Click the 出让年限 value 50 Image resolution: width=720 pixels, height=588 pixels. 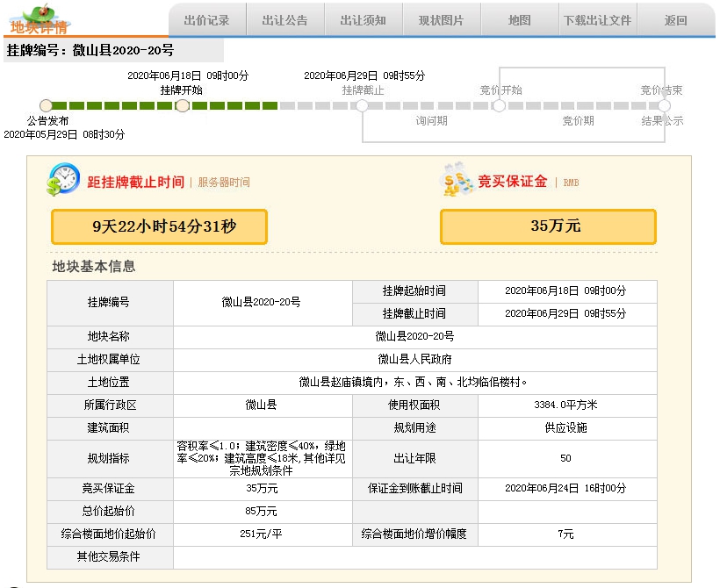pyautogui.click(x=565, y=458)
